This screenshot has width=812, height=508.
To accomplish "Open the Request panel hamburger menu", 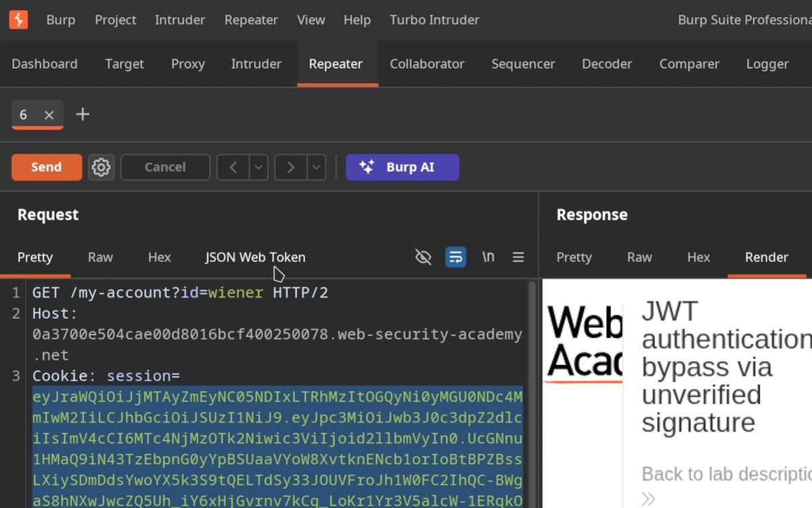I will tap(518, 257).
